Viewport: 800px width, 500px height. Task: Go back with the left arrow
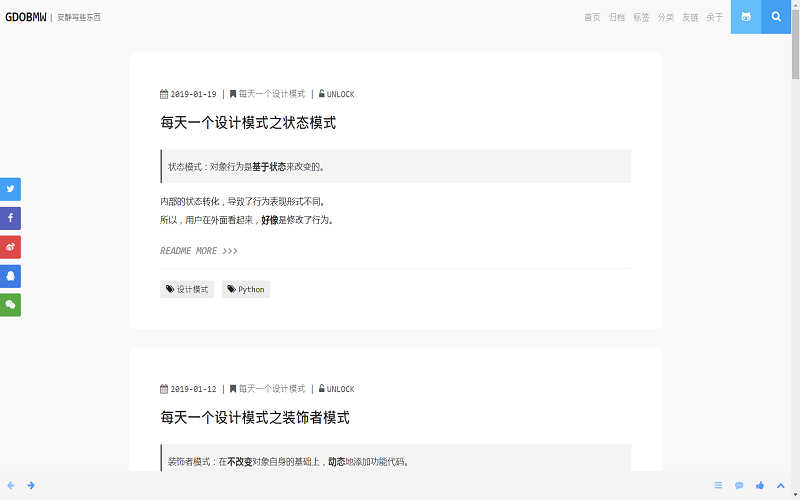pos(11,485)
